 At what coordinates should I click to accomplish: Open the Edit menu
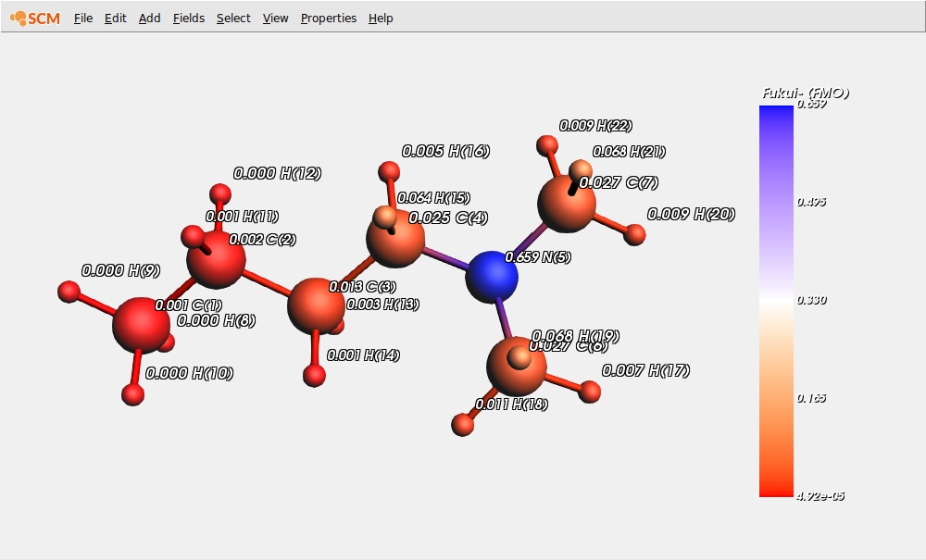pyautogui.click(x=115, y=18)
